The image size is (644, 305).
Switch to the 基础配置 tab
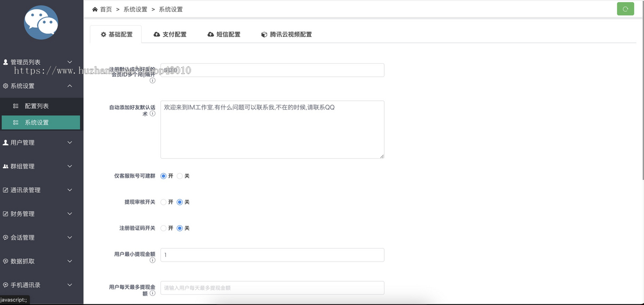click(115, 34)
